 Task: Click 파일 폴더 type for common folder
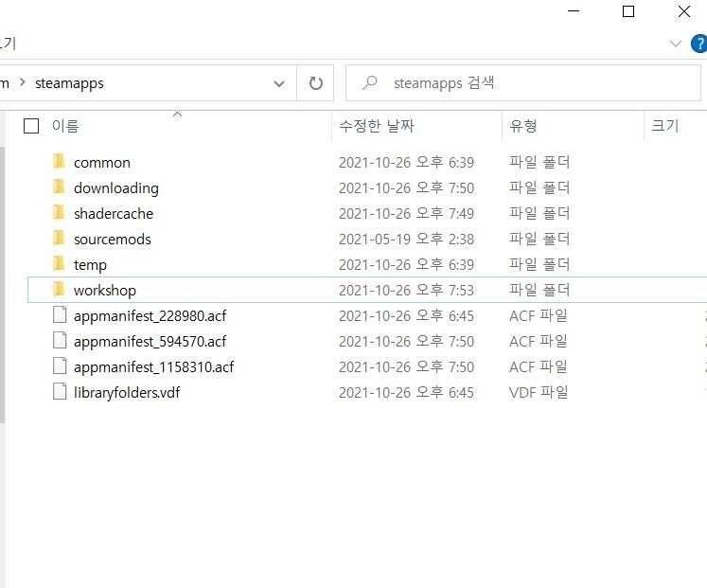(x=539, y=162)
